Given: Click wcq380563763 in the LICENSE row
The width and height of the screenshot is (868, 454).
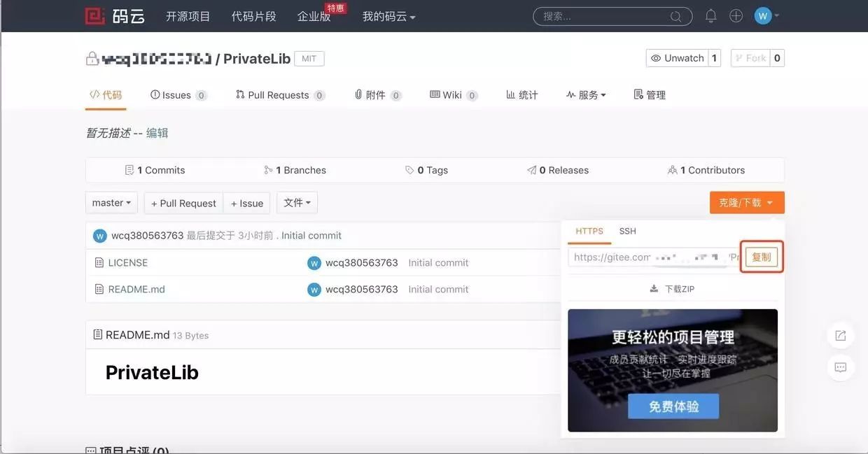Looking at the screenshot, I should (362, 263).
